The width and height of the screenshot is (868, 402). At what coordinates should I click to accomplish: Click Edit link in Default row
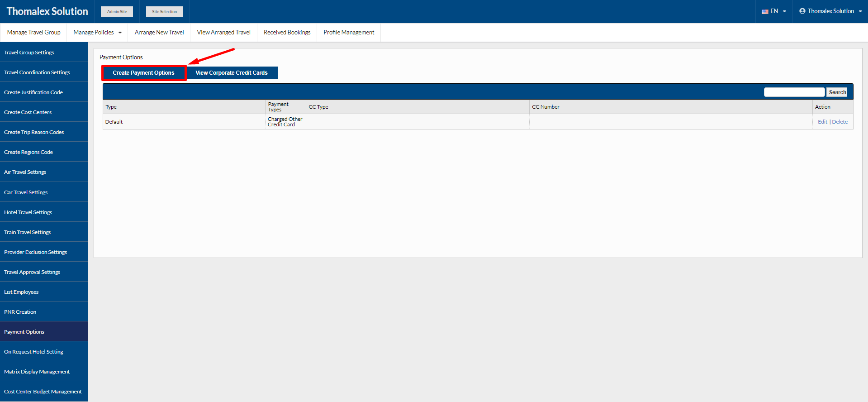(822, 122)
